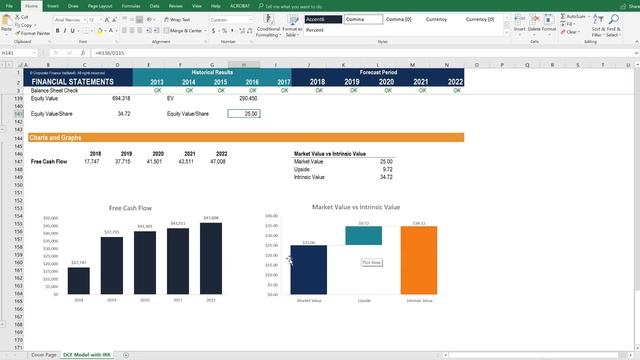Open Find & Select magnifier menu
Screen dimensions: 640x360
pyautogui.click(x=613, y=26)
